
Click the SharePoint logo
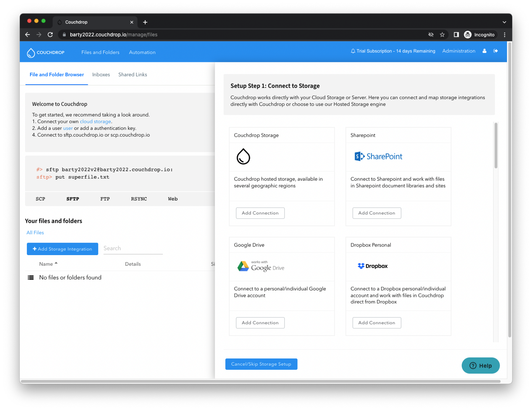coord(378,156)
